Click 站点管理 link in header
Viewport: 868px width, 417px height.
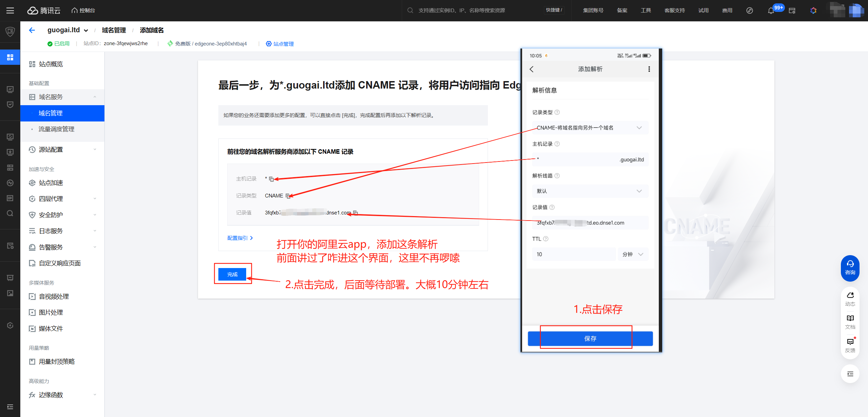click(x=283, y=44)
